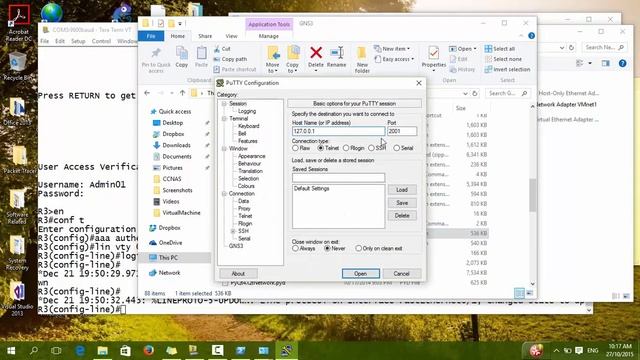Click the Port input field
Screen dimensions: 640x360
point(402,131)
